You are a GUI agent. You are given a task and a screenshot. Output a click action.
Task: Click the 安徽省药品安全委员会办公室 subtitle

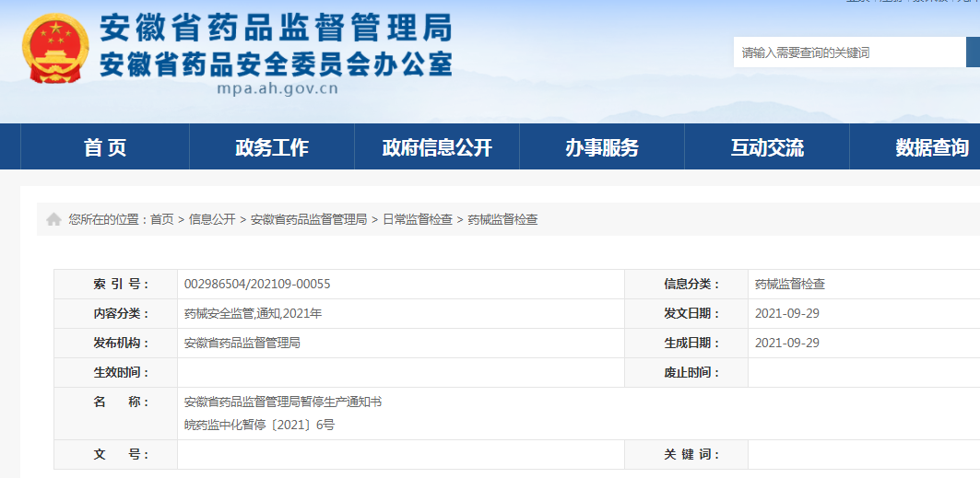(x=276, y=64)
